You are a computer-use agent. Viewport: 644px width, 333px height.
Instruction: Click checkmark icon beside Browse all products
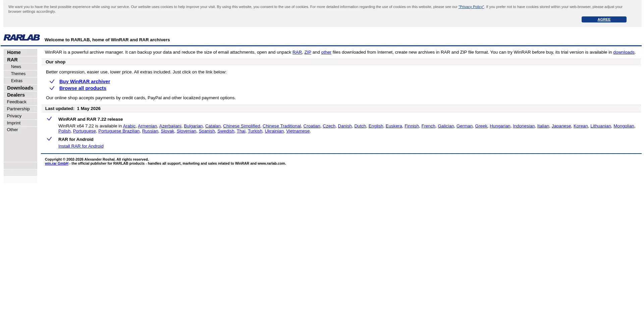point(52,88)
